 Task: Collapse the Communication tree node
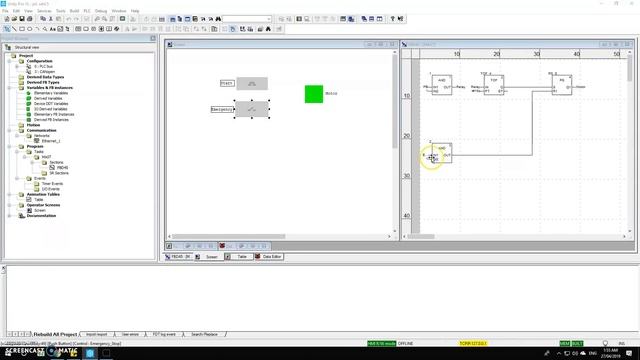pos(9,130)
